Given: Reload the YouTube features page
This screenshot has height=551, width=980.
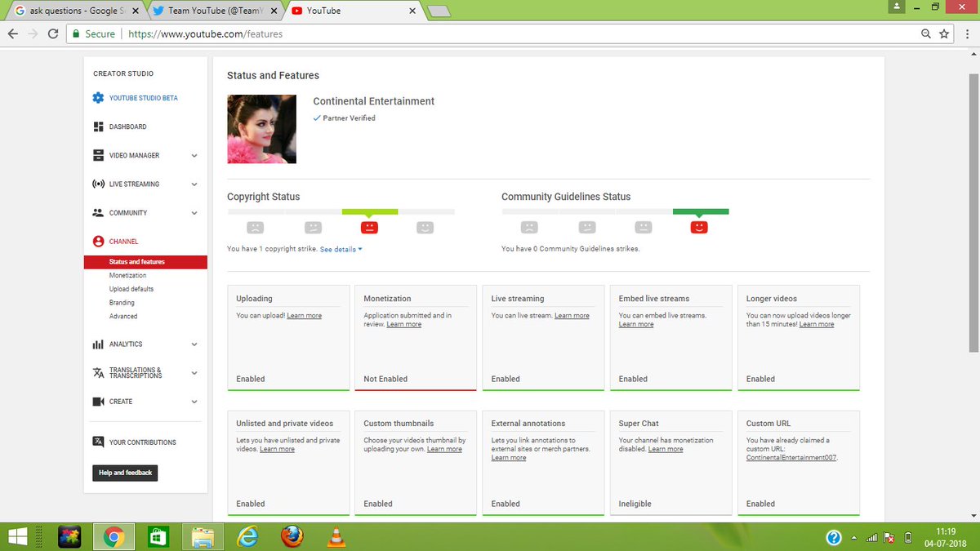Looking at the screenshot, I should coord(53,34).
